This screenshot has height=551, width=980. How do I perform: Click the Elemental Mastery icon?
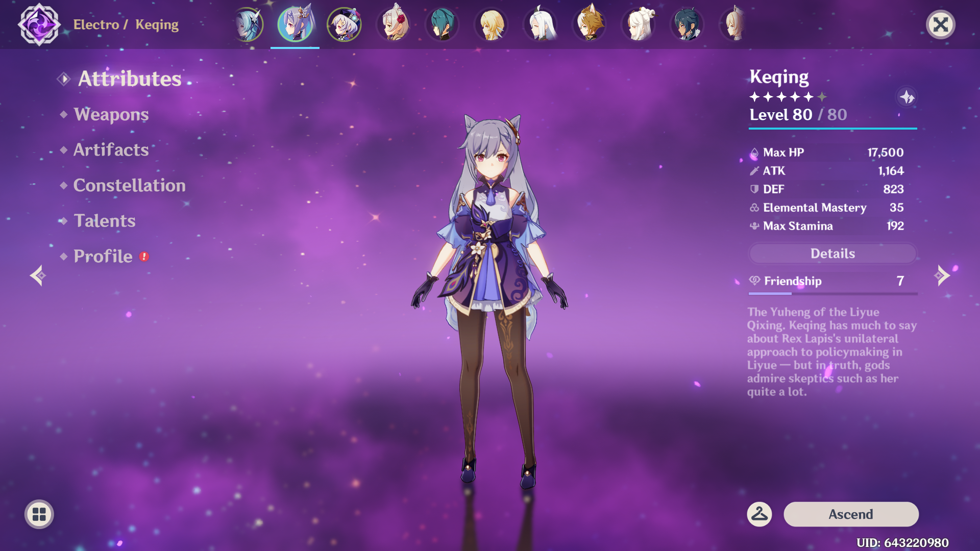[x=754, y=208]
